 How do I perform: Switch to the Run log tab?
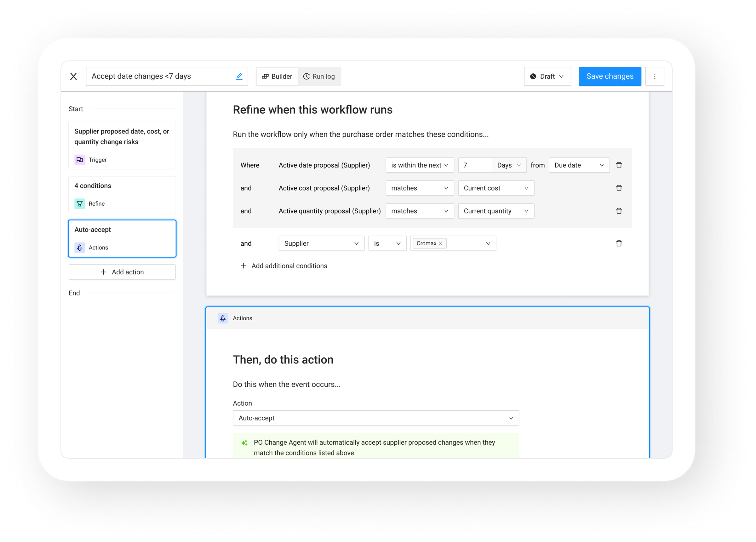[319, 76]
